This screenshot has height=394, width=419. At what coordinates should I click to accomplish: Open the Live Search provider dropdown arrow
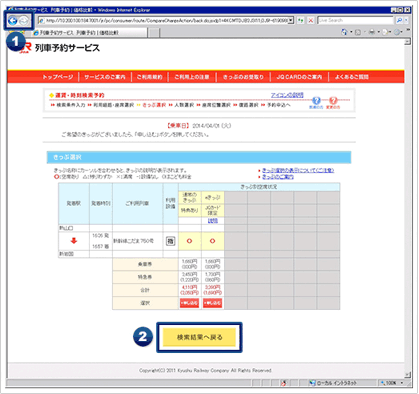[x=406, y=21]
